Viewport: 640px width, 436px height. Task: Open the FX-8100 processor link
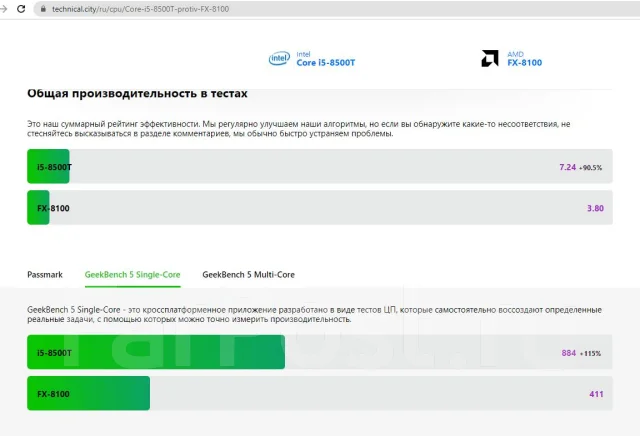524,63
